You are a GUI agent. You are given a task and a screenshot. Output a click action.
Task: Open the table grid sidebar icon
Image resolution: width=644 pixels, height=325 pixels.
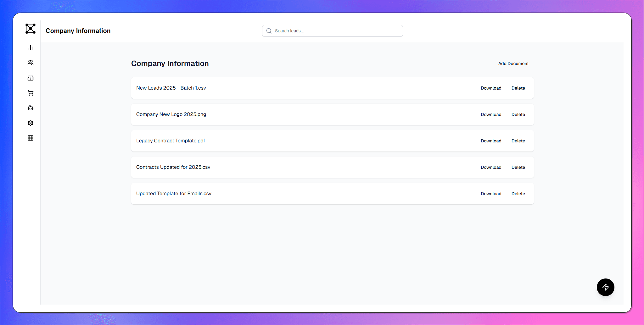click(31, 138)
